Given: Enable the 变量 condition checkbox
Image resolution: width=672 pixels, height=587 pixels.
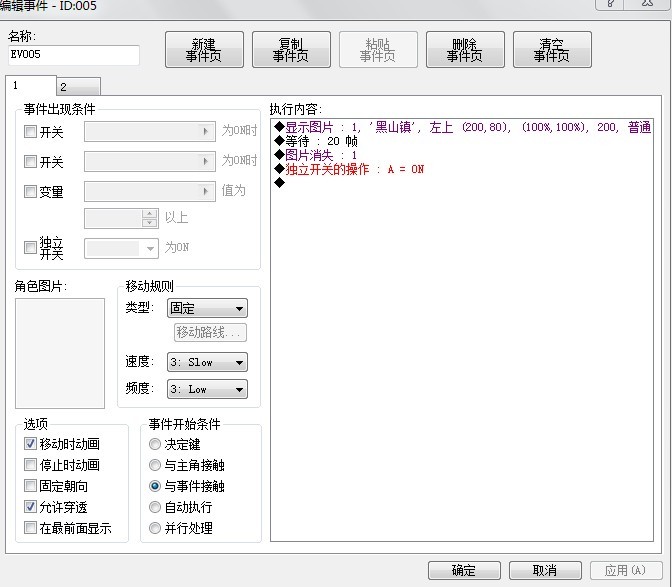Looking at the screenshot, I should click(x=30, y=191).
